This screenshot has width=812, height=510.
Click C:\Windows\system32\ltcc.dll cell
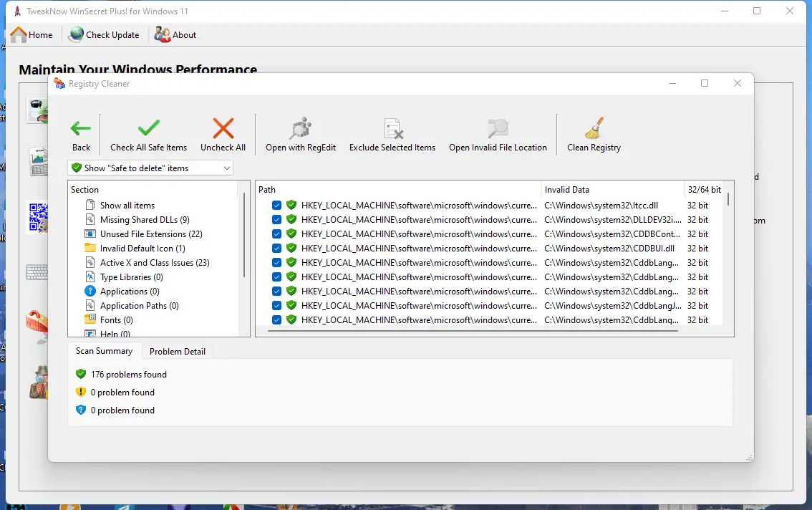click(x=601, y=206)
